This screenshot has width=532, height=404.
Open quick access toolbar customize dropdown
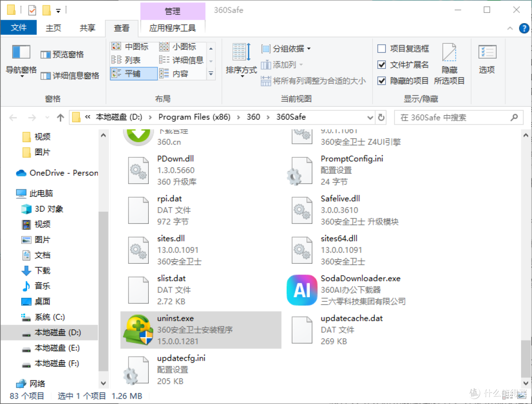(x=58, y=11)
